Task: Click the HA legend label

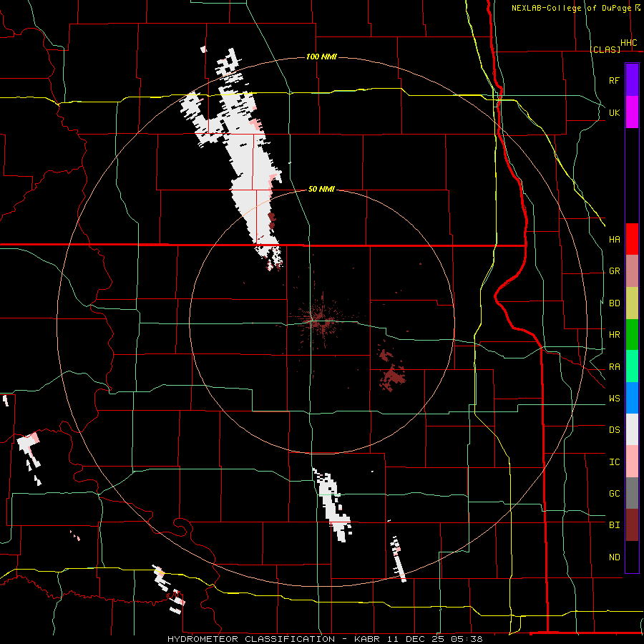Action: tap(614, 240)
